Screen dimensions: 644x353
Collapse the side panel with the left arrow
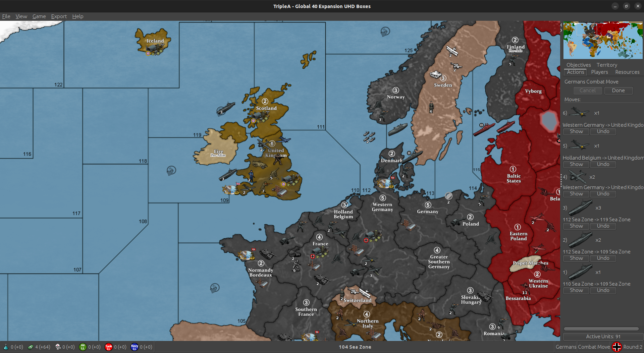pos(561,25)
